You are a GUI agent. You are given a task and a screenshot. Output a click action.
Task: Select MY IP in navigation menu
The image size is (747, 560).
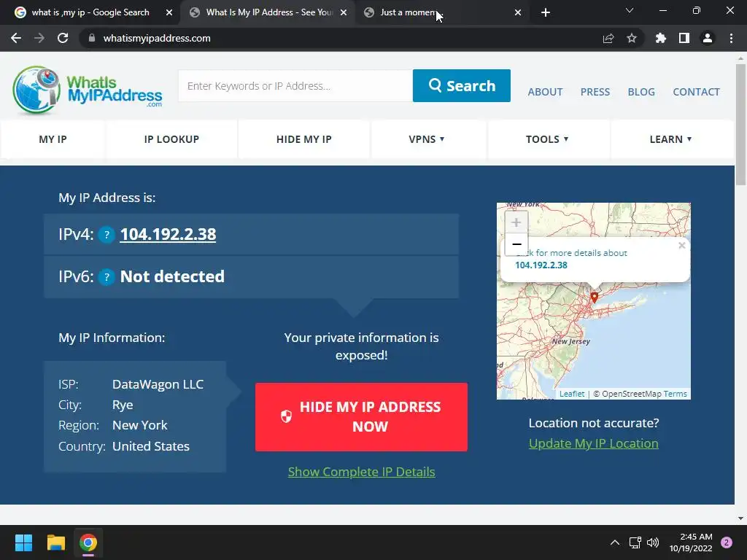tap(53, 139)
